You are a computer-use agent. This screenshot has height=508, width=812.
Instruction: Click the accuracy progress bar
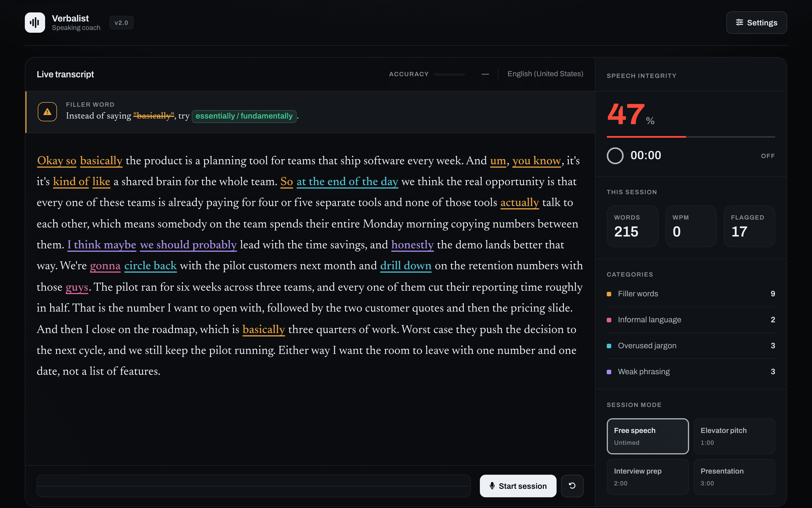(x=449, y=74)
